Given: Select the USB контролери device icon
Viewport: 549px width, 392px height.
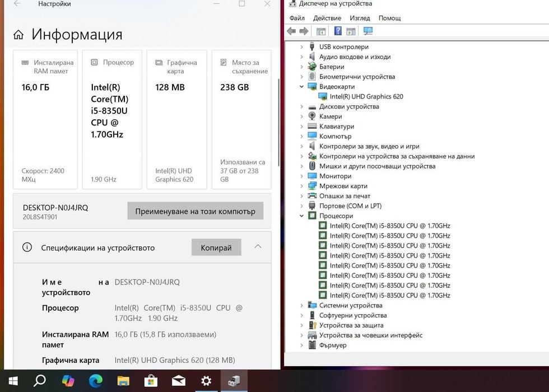Looking at the screenshot, I should pyautogui.click(x=312, y=46).
